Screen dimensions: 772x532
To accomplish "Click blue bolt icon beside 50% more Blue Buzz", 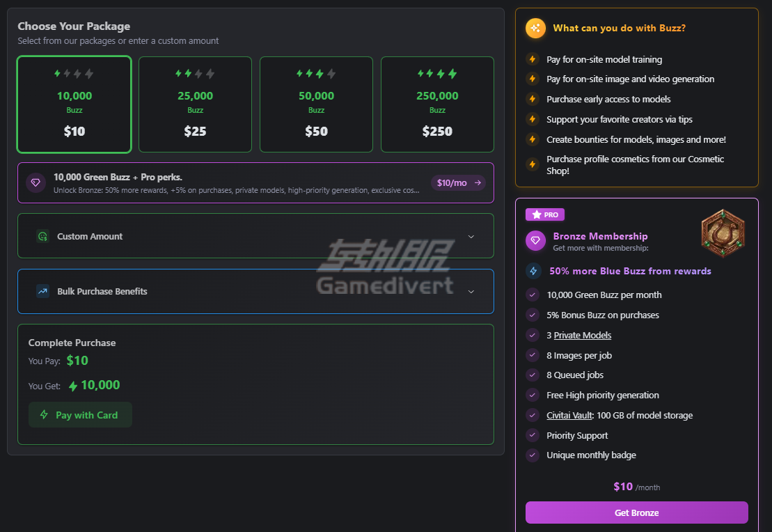I will pos(533,271).
